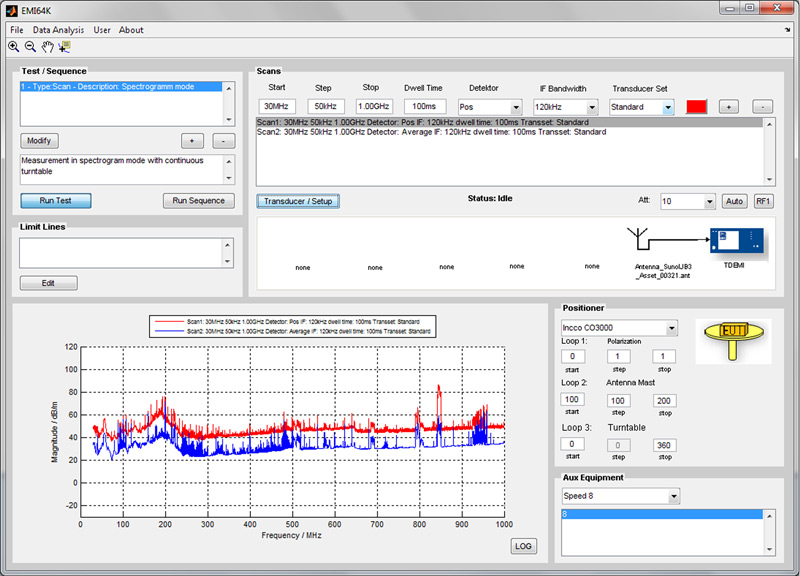Add a scan with the plus button
The height and width of the screenshot is (576, 800).
(x=729, y=107)
